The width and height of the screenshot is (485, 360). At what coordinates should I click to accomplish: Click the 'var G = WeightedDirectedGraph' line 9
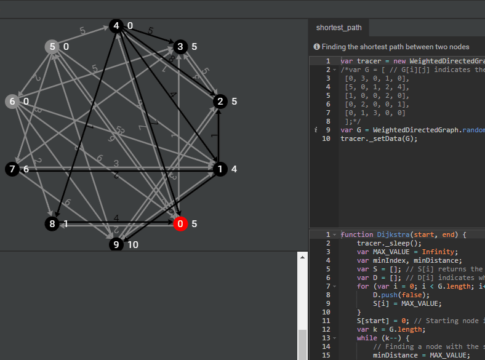(x=413, y=130)
